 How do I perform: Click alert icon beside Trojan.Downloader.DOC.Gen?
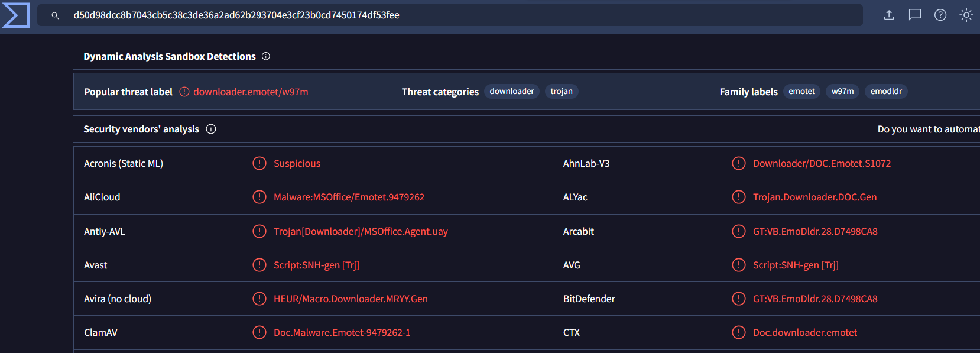(x=739, y=197)
